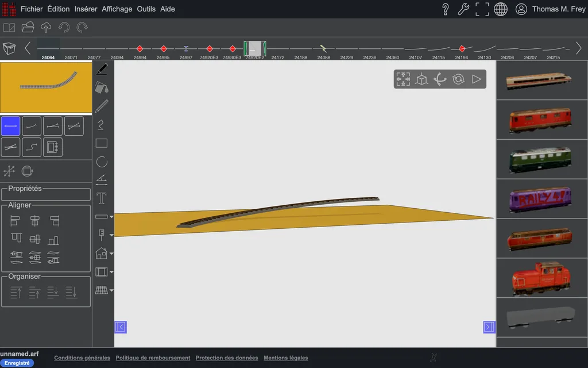
Task: Open Politique de remboursement link
Action: [153, 358]
